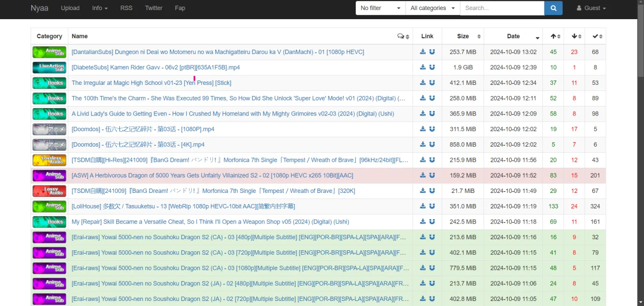Open ASW Herbivorous Dragon S2 02 link
Image resolution: width=644 pixels, height=306 pixels.
click(x=212, y=175)
